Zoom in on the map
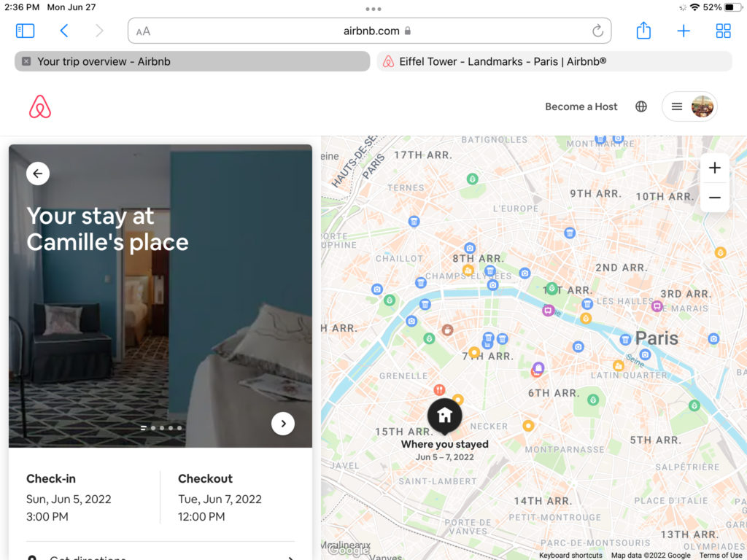The width and height of the screenshot is (747, 560). (x=715, y=168)
